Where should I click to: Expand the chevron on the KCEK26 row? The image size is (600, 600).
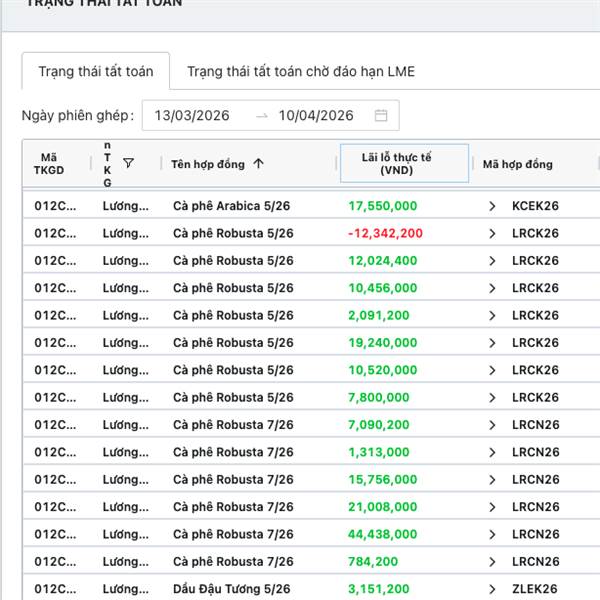click(492, 206)
